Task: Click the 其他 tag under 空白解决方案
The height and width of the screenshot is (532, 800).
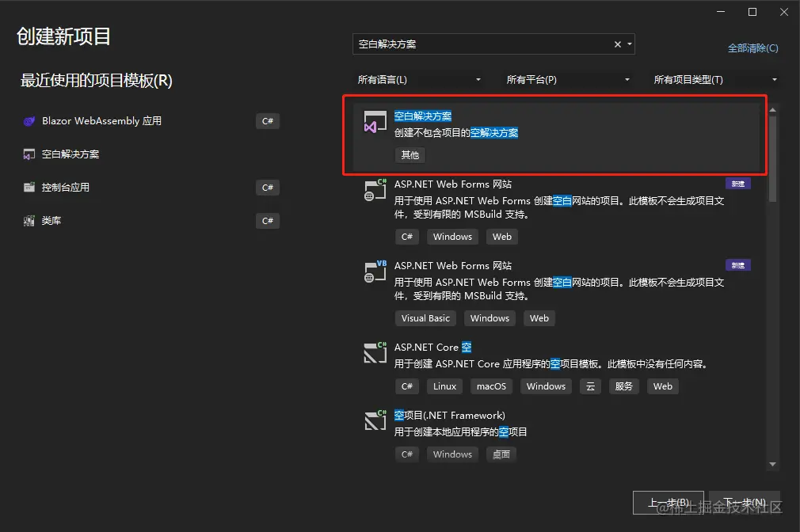Action: pos(410,155)
